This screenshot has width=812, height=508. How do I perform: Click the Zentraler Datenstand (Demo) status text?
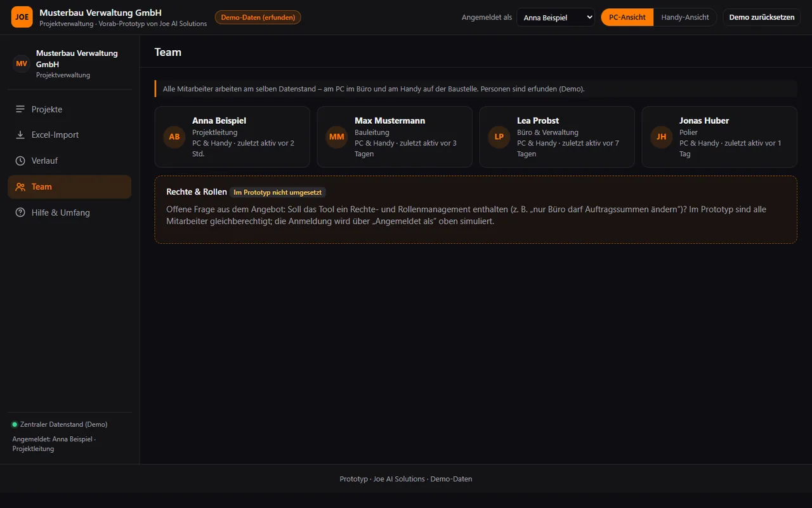(x=64, y=424)
